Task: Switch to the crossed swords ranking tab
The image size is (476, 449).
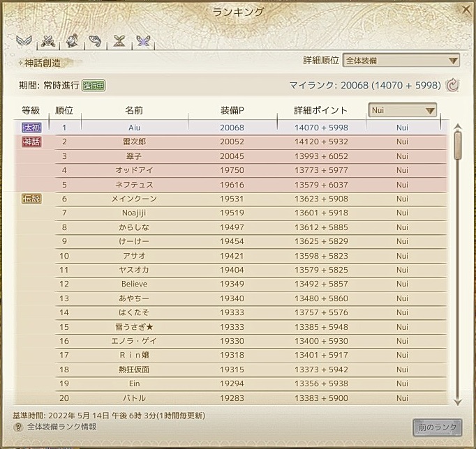Action: 47,42
